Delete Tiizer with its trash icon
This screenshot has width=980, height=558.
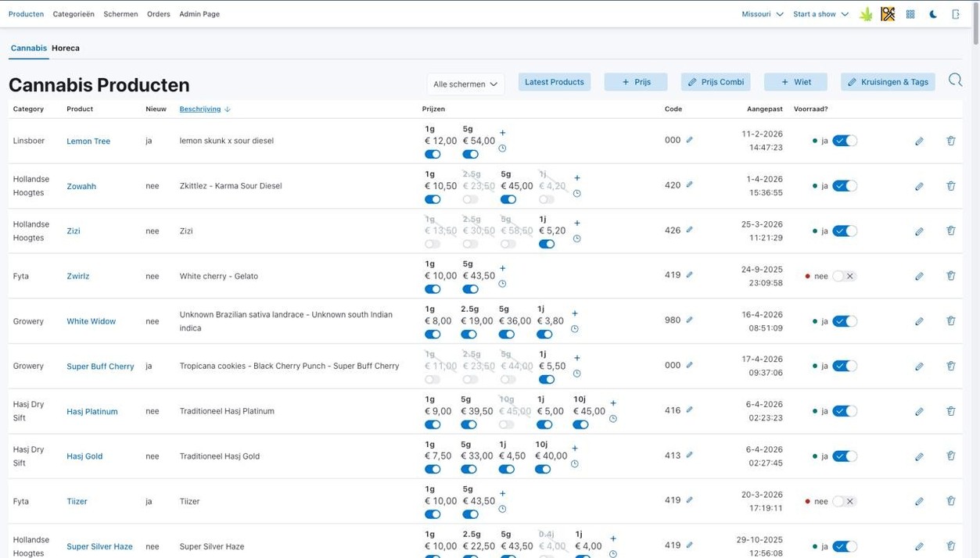click(950, 501)
